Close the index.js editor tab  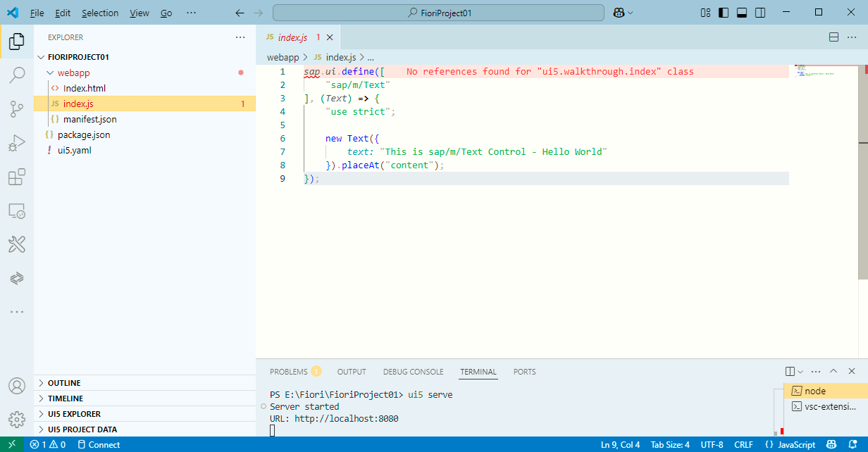pos(330,37)
